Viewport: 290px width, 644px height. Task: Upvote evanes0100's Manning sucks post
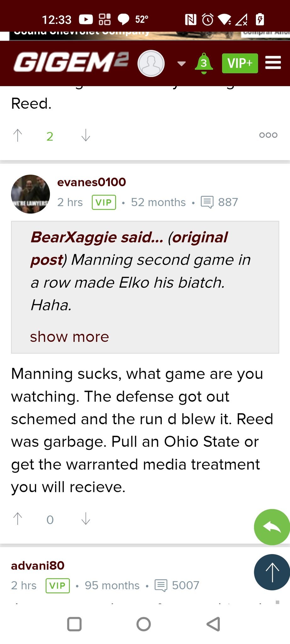point(18,519)
